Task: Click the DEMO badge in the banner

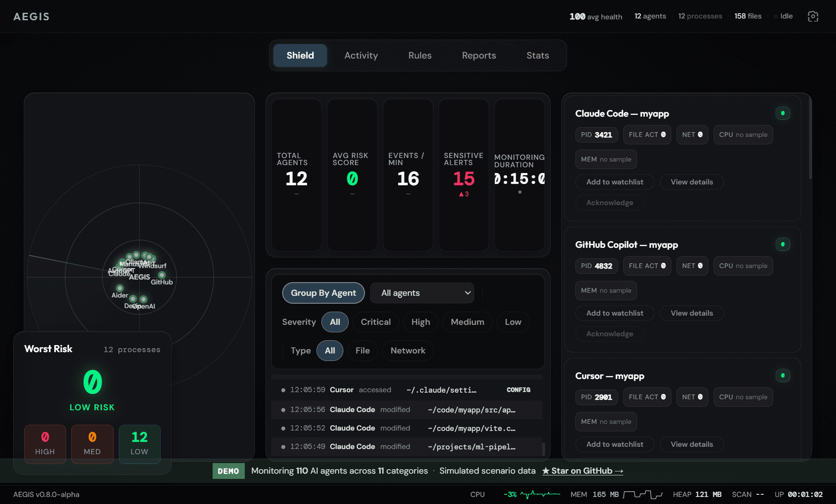Action: (228, 471)
